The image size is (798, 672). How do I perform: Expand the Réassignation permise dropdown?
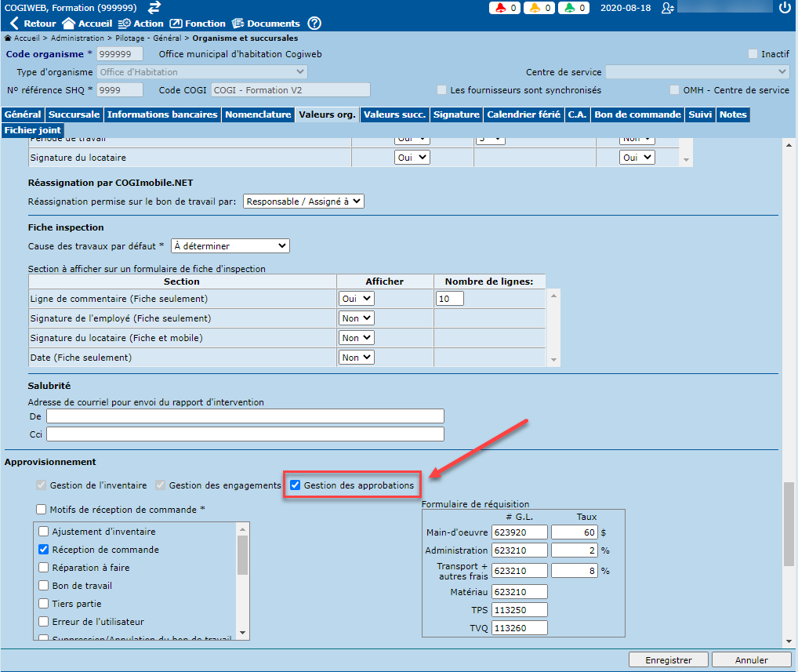point(304,202)
